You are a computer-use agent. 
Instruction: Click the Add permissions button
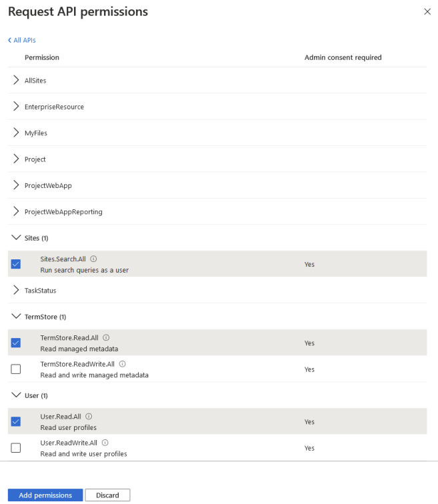click(x=45, y=495)
